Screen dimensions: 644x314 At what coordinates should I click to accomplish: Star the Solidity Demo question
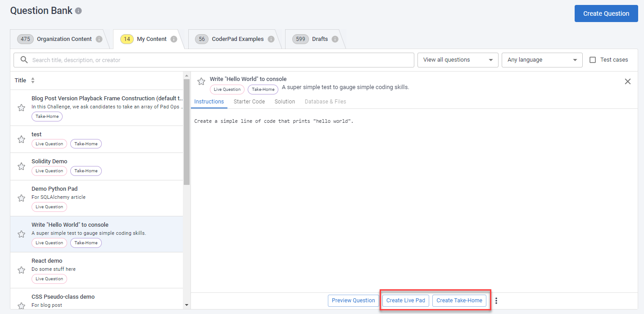coord(21,166)
